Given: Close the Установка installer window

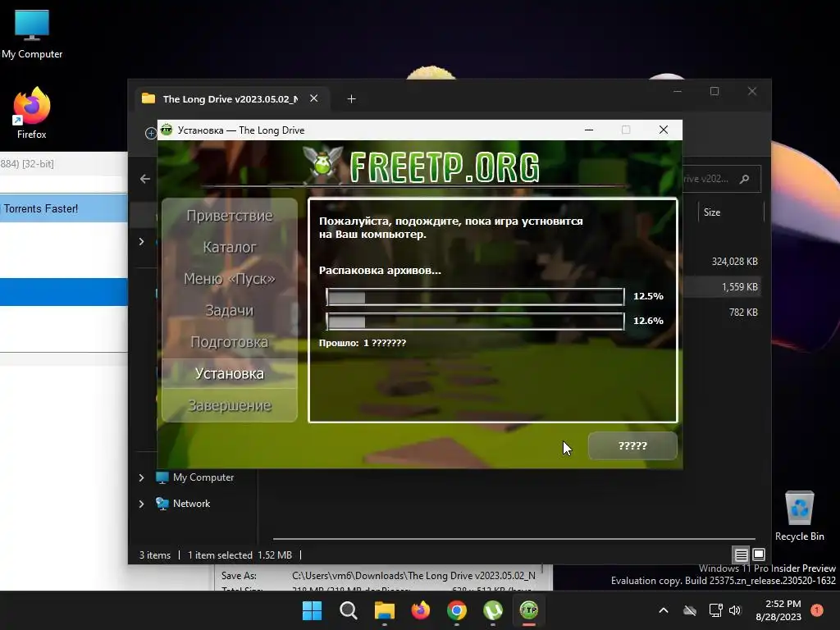Looking at the screenshot, I should coord(663,130).
